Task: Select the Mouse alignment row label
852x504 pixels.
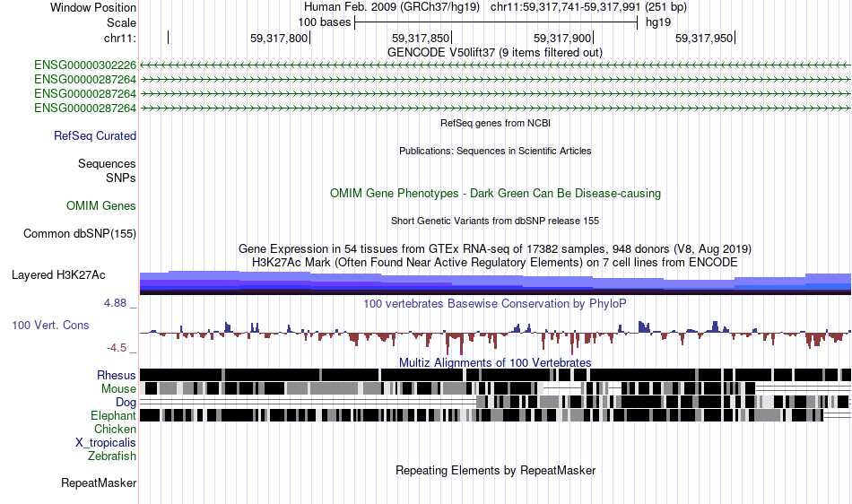Action: point(118,389)
